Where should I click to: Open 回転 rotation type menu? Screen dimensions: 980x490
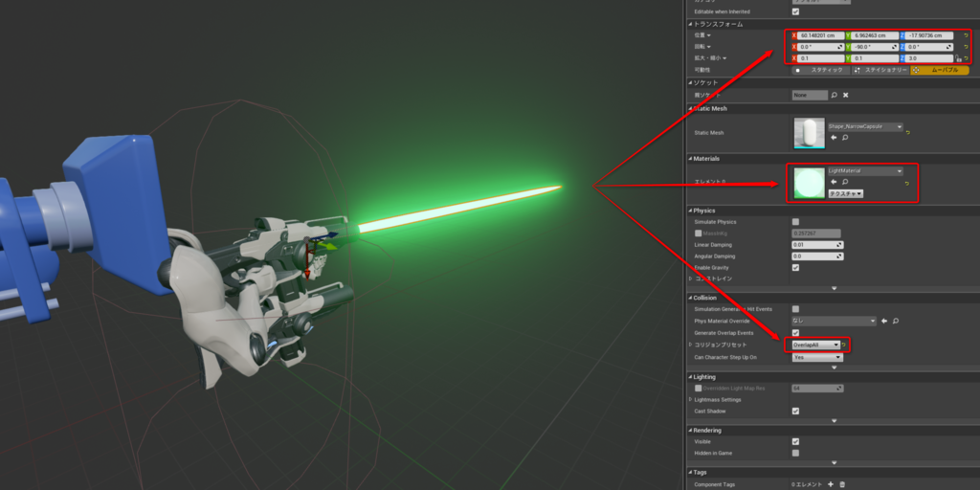coord(702,47)
